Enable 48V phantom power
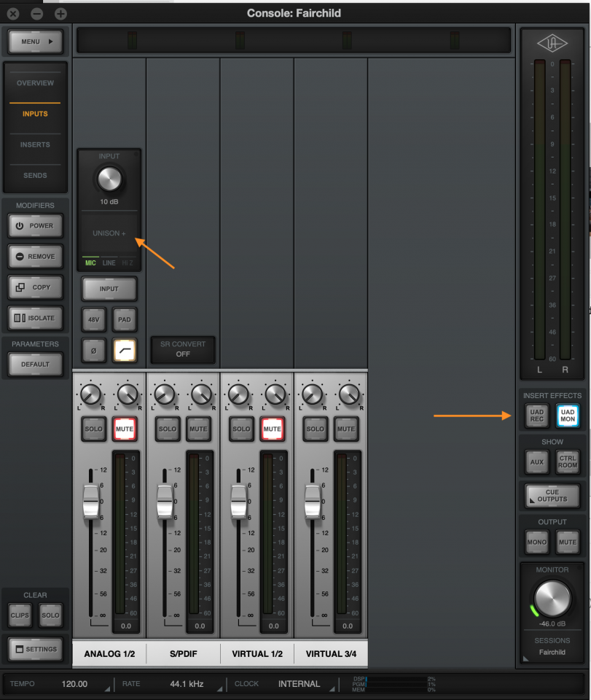This screenshot has height=700, width=591. [94, 319]
